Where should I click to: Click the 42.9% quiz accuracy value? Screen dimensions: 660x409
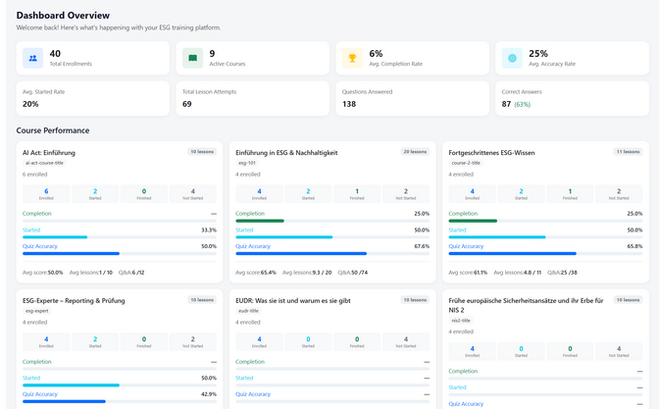[209, 394]
